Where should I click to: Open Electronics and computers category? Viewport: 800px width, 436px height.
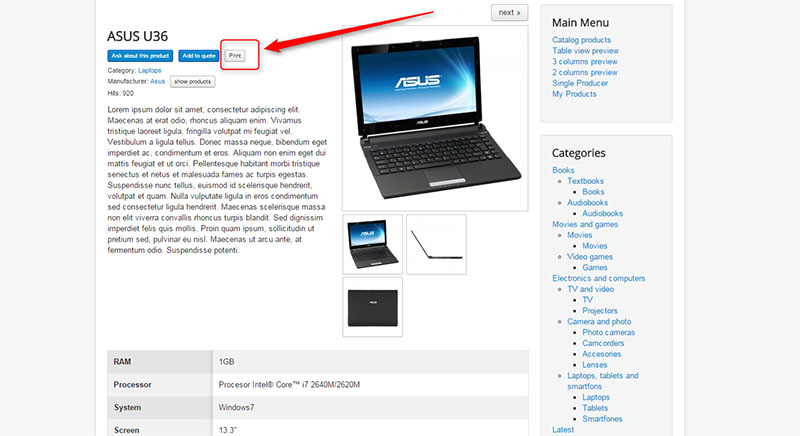[x=598, y=278]
